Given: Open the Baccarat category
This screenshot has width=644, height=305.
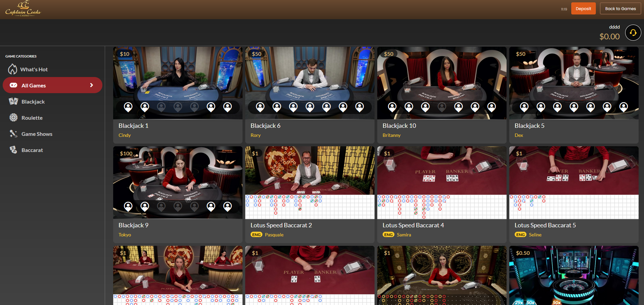Looking at the screenshot, I should pos(53,150).
